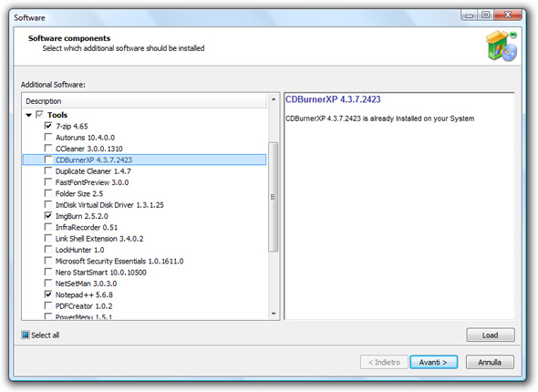Click the Load button
The image size is (538, 392).
tap(491, 335)
